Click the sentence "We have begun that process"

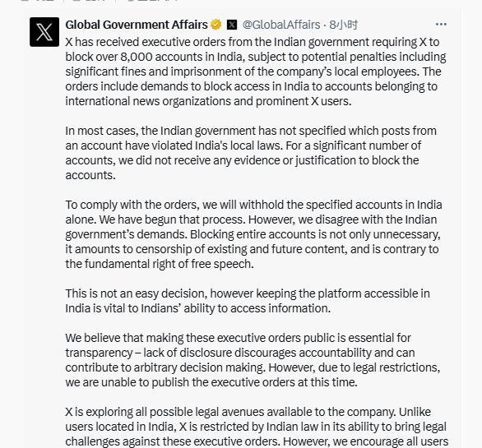172,219
